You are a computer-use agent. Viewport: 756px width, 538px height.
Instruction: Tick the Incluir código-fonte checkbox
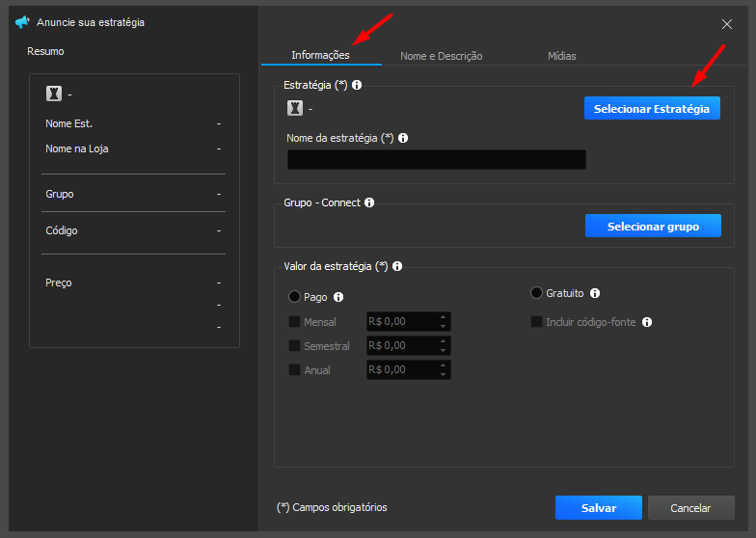coord(536,322)
